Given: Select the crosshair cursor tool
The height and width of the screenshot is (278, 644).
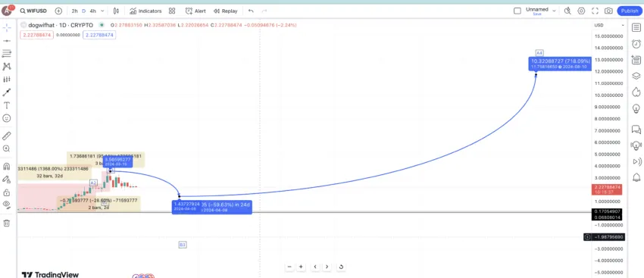Looking at the screenshot, I should [x=7, y=27].
